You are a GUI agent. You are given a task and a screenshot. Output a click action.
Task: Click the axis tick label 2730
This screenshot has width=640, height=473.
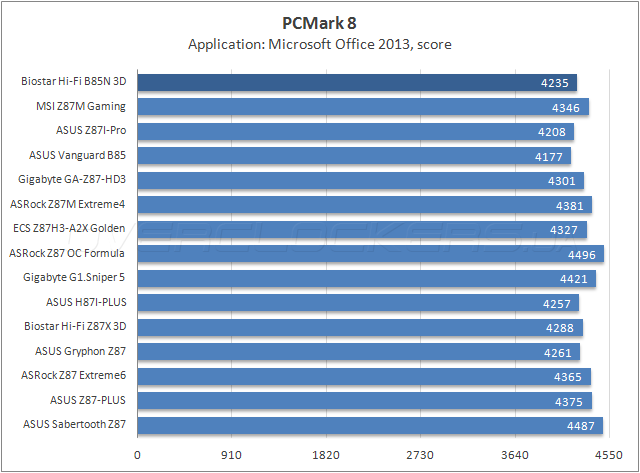[420, 455]
